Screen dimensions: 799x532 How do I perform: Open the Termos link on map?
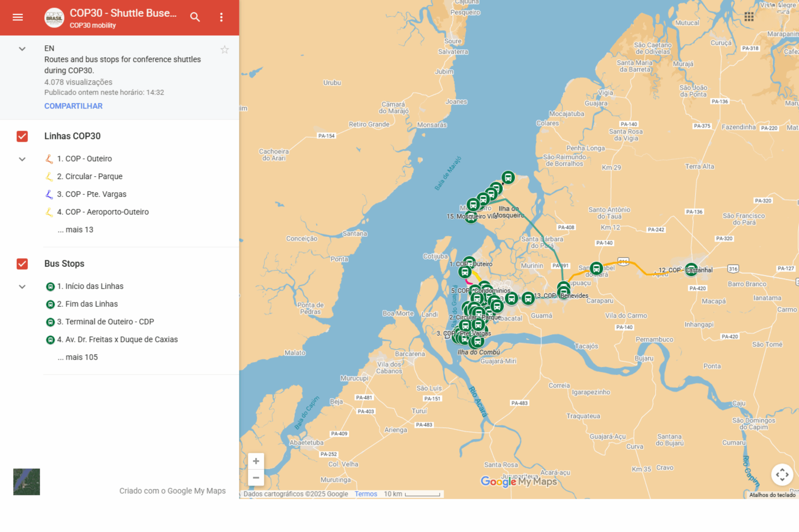tap(366, 494)
